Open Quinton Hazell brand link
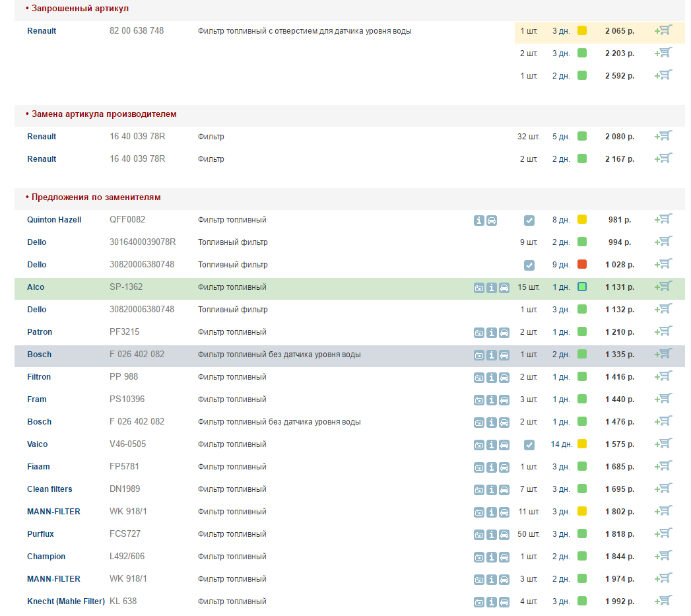 click(54, 220)
